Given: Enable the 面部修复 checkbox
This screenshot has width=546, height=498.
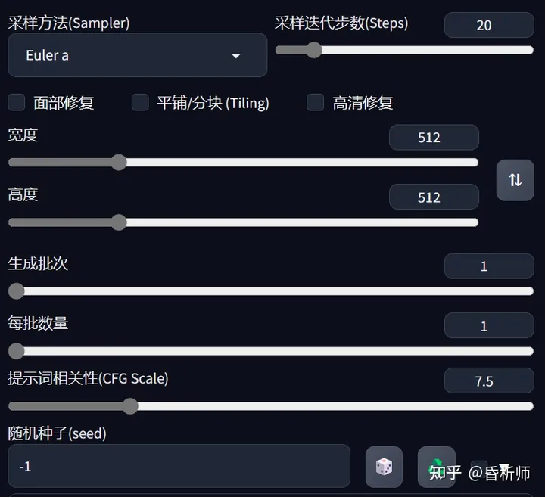Looking at the screenshot, I should pyautogui.click(x=16, y=103).
